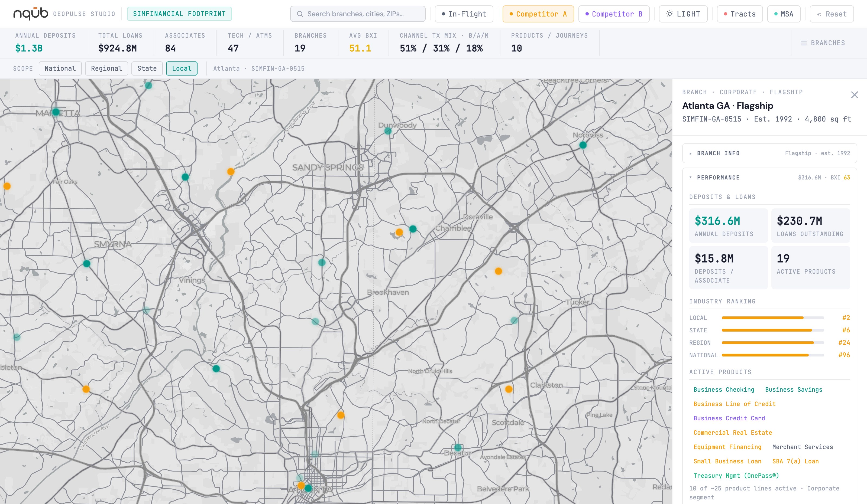867x504 pixels.
Task: Open the Branches list panel
Action: [823, 43]
